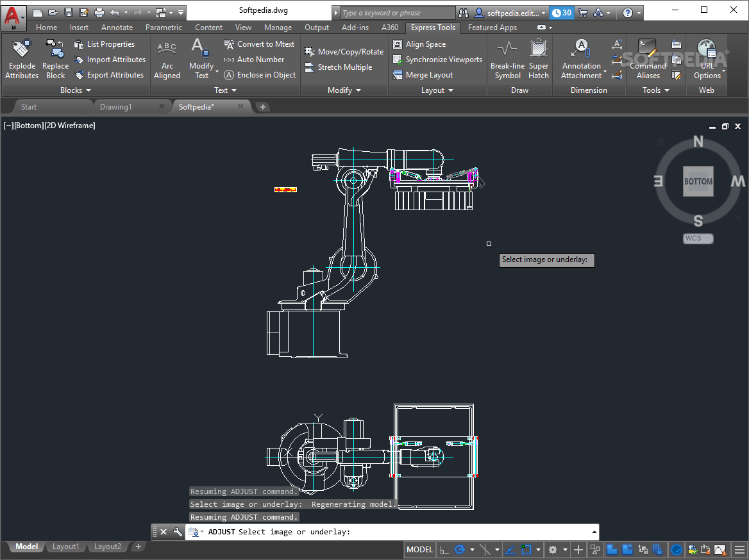Click the [2D Wireframe] visual style control
This screenshot has height=560, width=749.
click(x=70, y=126)
